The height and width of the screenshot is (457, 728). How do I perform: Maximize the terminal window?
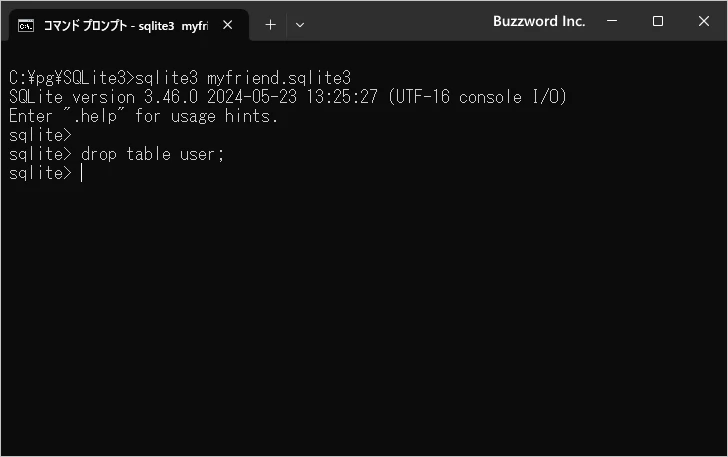(x=658, y=21)
